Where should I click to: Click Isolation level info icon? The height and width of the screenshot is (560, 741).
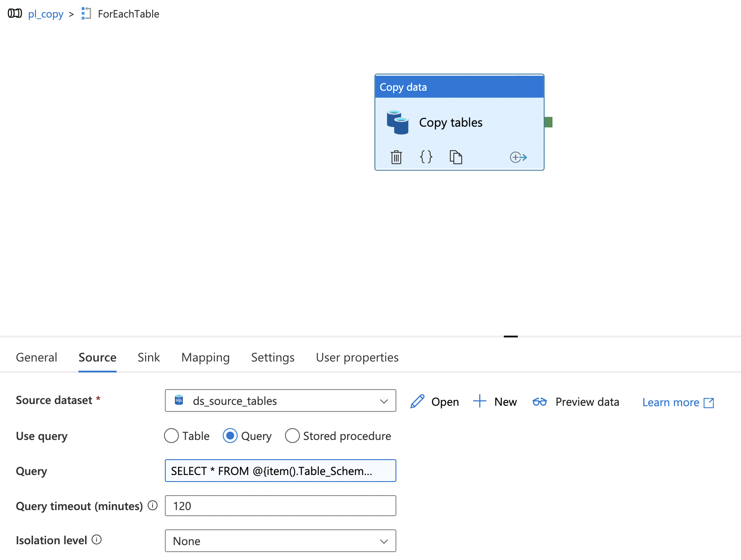96,540
